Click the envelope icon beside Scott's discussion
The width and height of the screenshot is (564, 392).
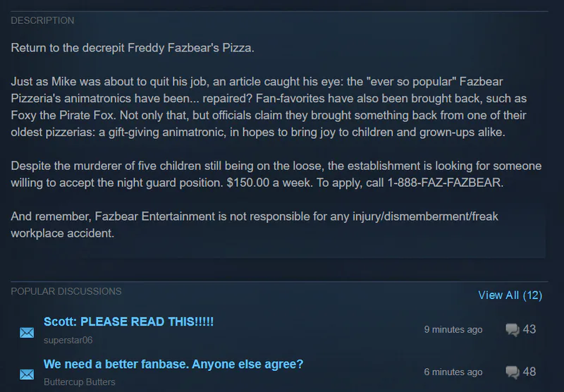point(27,332)
